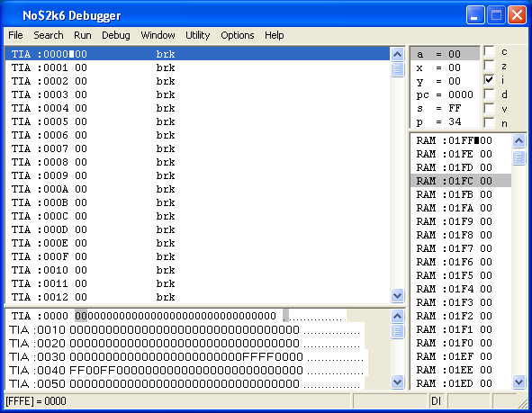Select hex dump row TIA :0030
The image size is (532, 413).
pos(186,356)
